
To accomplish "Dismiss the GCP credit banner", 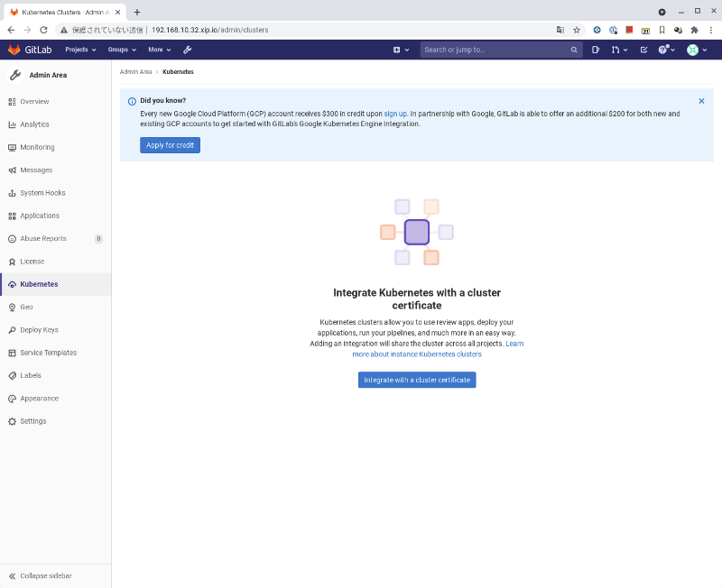I will pyautogui.click(x=701, y=101).
